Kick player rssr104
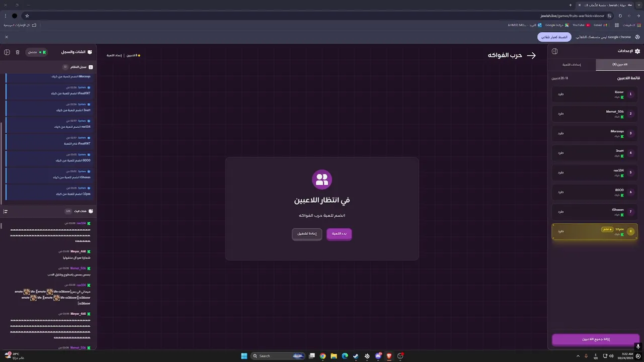 pyautogui.click(x=560, y=172)
